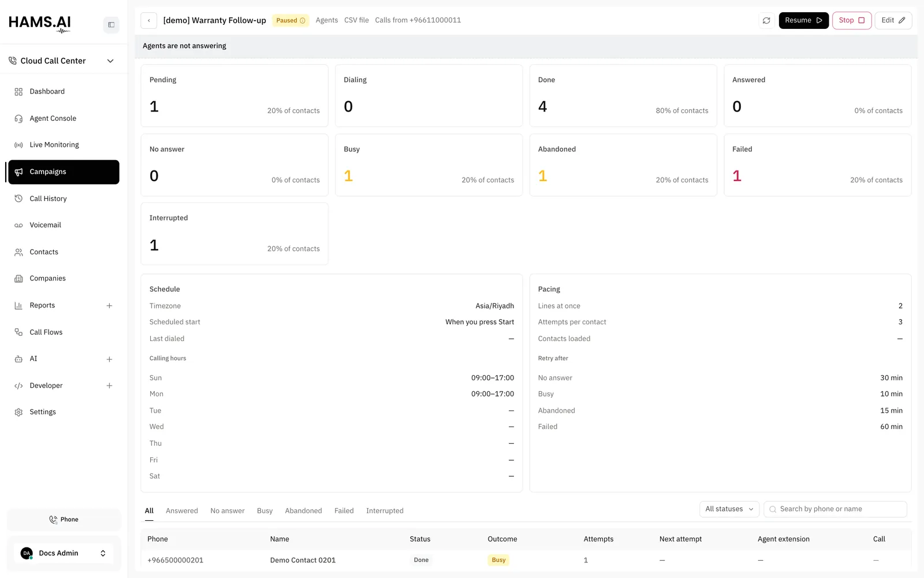Open Call History page
924x578 pixels.
tap(64, 199)
